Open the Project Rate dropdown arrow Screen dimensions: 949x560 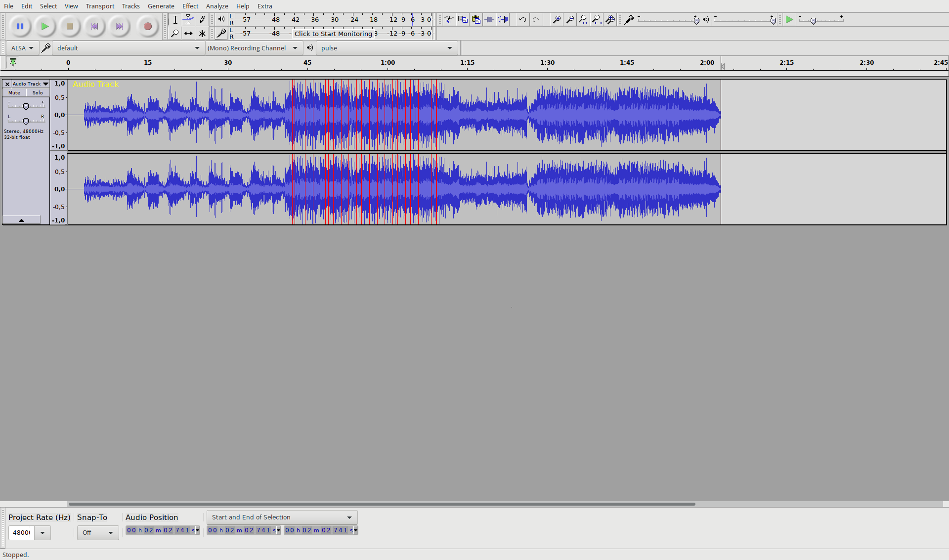[x=43, y=533]
